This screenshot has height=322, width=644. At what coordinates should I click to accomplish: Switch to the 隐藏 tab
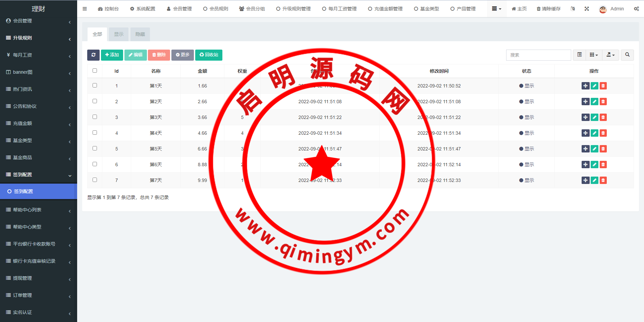[x=140, y=34]
